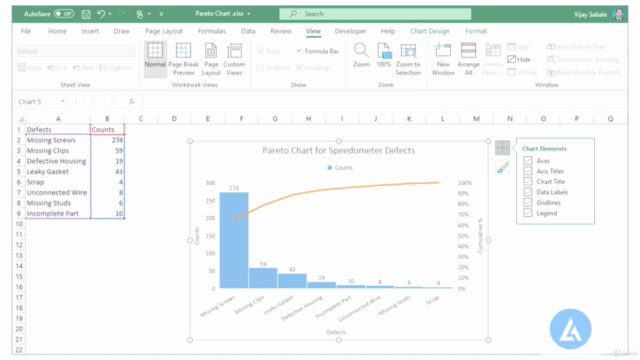Click the green Chart Elements plus button
640x360 pixels.
502,148
